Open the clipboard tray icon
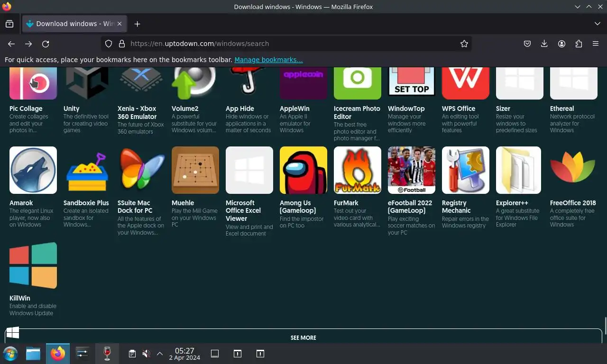 (132, 354)
